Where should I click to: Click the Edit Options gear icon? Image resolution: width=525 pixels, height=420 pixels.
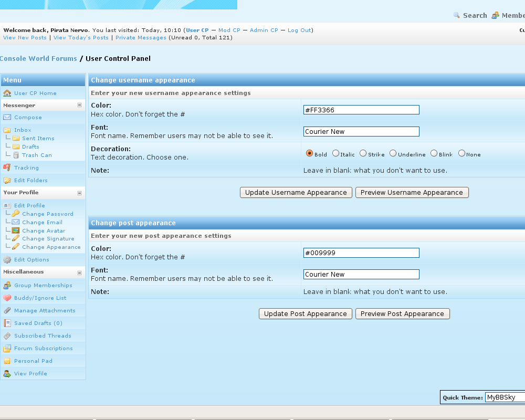point(7,260)
